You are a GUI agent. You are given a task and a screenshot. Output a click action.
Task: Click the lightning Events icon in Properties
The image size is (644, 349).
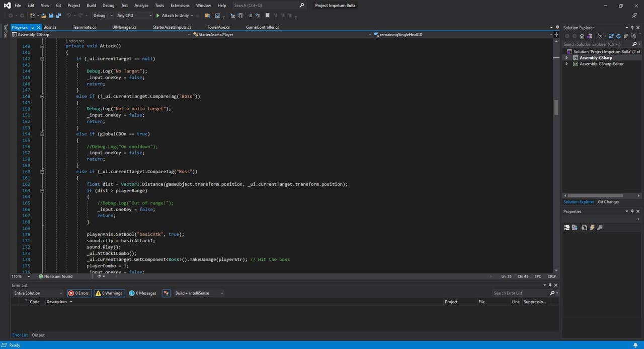[592, 227]
